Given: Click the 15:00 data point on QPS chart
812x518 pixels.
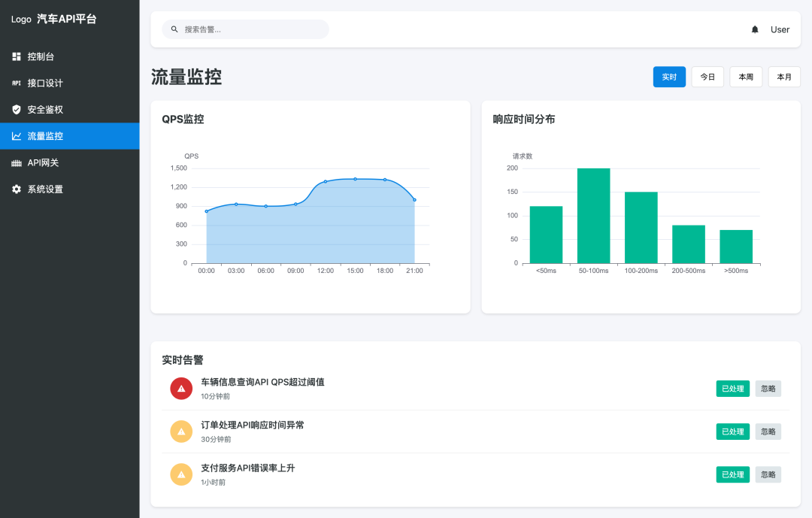Looking at the screenshot, I should (355, 179).
